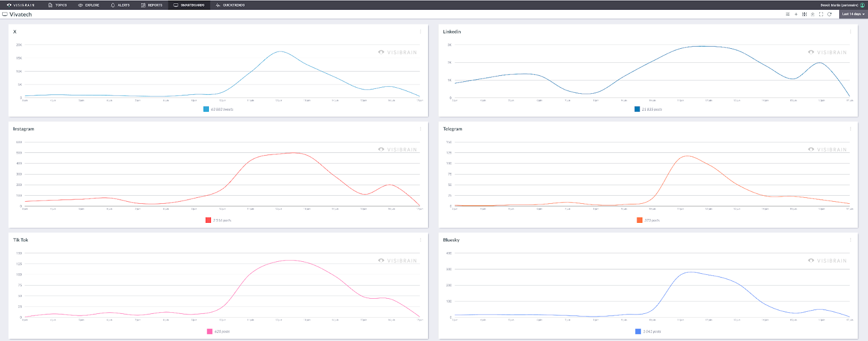The image size is (868, 341).
Task: Open the Topics menu
Action: [x=58, y=5]
